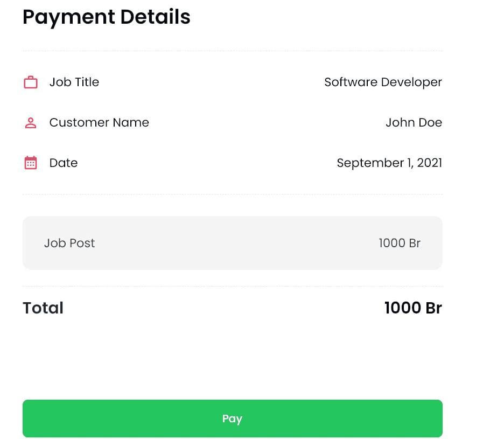This screenshot has width=504, height=439.
Task: Click the bold total amount "1000 Br"
Action: pyautogui.click(x=414, y=308)
